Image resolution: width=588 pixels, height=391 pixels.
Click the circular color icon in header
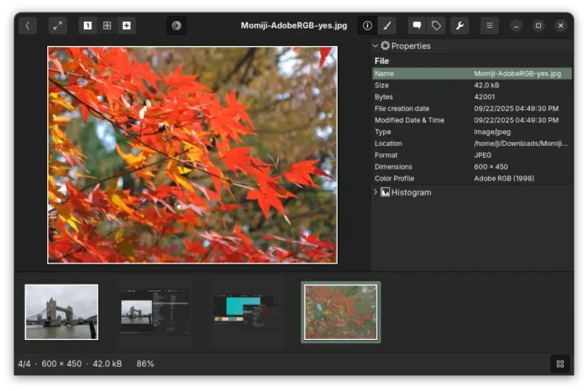[176, 25]
